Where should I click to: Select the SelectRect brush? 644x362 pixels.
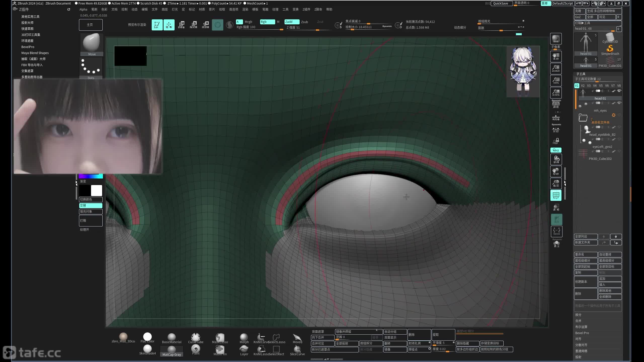[x=276, y=350]
